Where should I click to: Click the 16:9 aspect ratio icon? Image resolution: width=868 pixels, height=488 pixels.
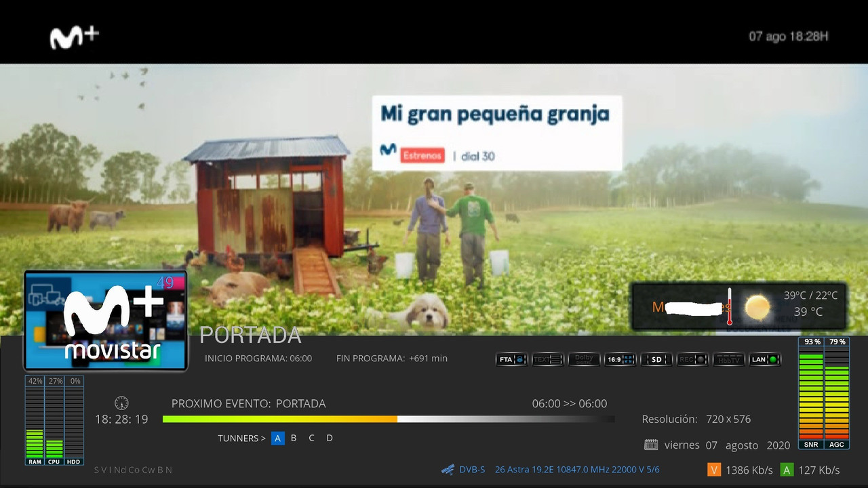click(x=620, y=359)
